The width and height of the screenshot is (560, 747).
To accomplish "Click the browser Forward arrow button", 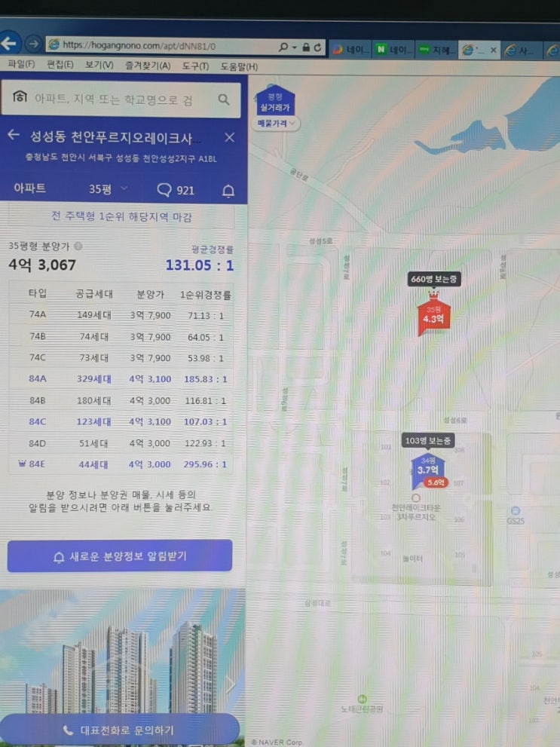I will coord(33,44).
